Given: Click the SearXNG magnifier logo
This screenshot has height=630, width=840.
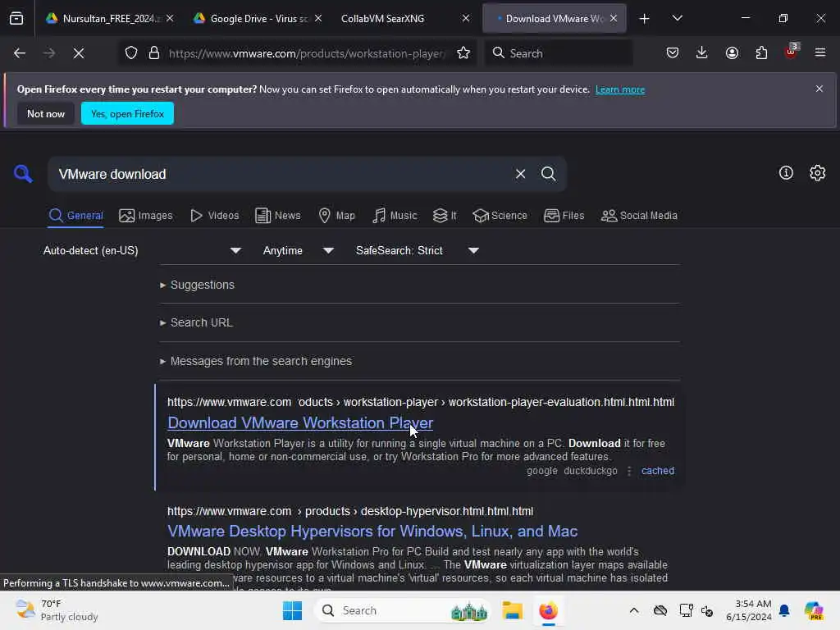Looking at the screenshot, I should 23,174.
